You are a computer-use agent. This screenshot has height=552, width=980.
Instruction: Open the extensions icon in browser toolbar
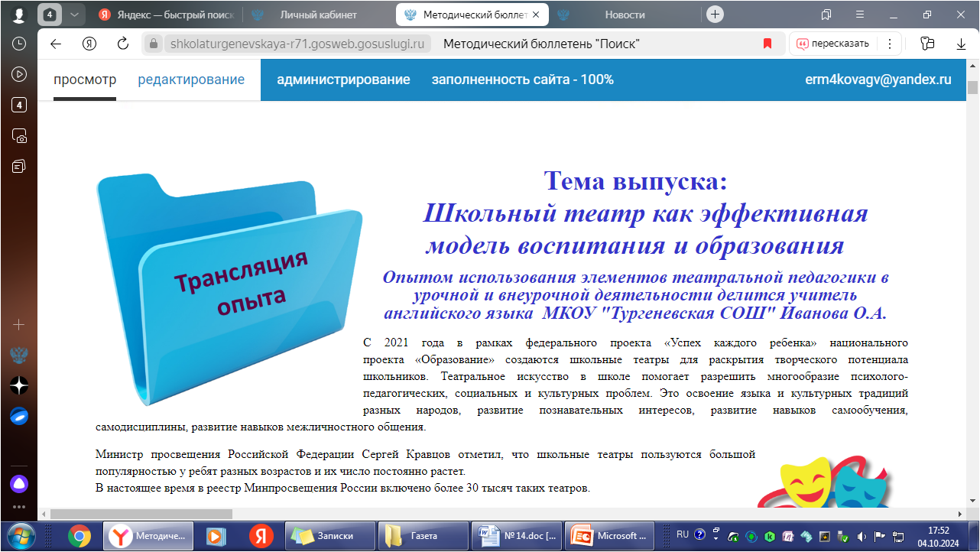tap(928, 44)
